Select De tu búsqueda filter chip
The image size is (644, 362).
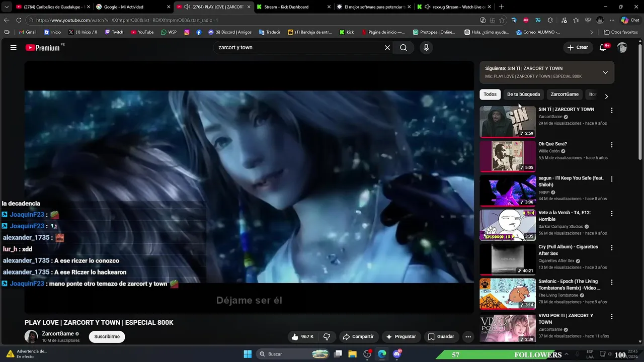523,95
